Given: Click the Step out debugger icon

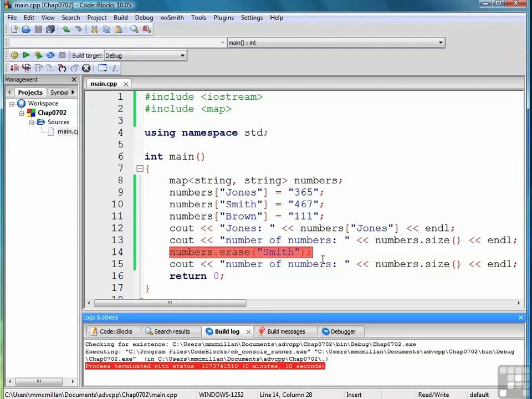Looking at the screenshot, I should pos(74,68).
